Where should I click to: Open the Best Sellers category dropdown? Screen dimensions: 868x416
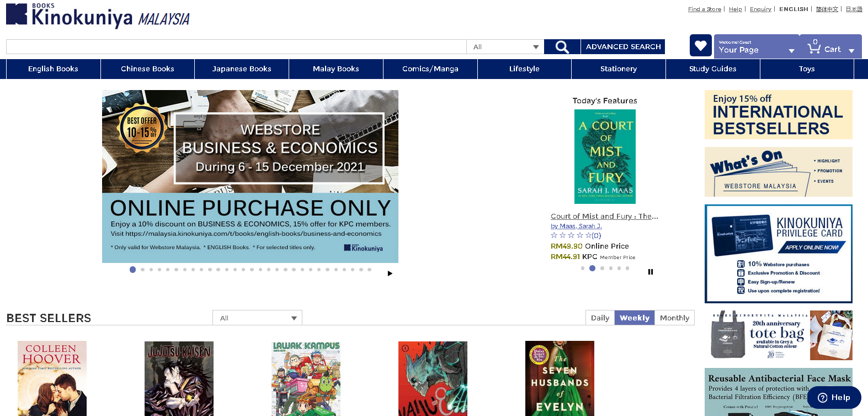click(x=257, y=318)
